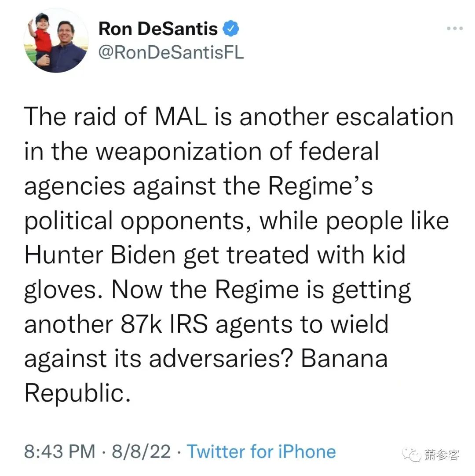Open the three-dot more options menu
This screenshot has height=476, width=475.
coord(455,29)
